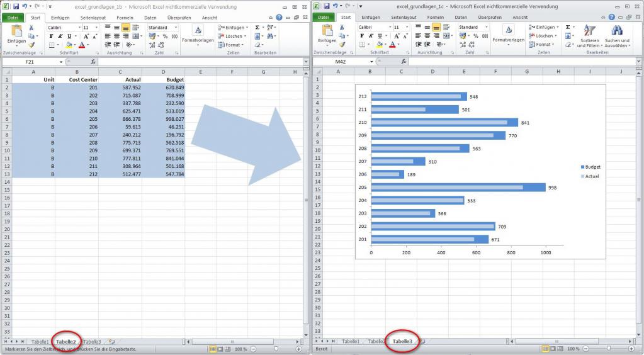Viewport: 644px width, 355px height.
Task: Toggle underline U formatting in left window
Action: point(67,37)
